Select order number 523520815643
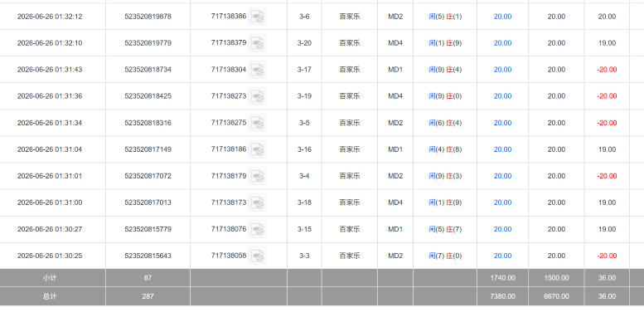The width and height of the screenshot is (644, 317). (148, 256)
